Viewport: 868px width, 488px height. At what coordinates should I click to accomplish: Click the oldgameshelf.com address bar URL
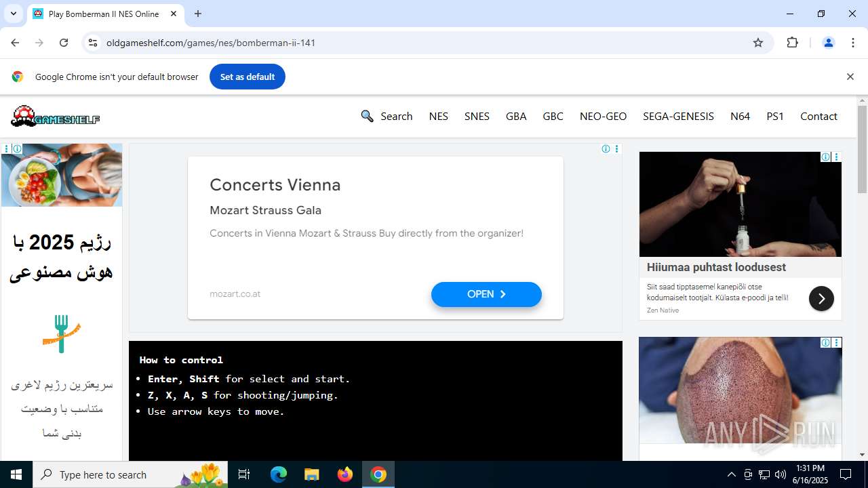tap(211, 43)
